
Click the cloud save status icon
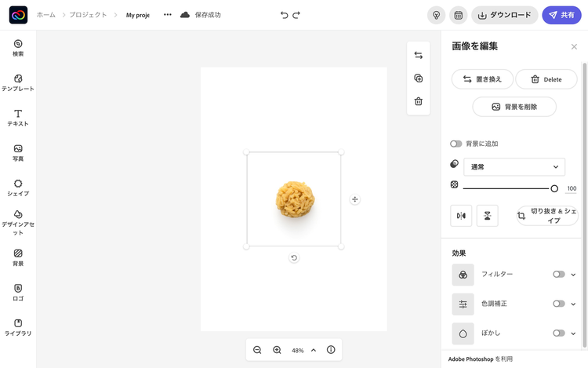coord(185,15)
